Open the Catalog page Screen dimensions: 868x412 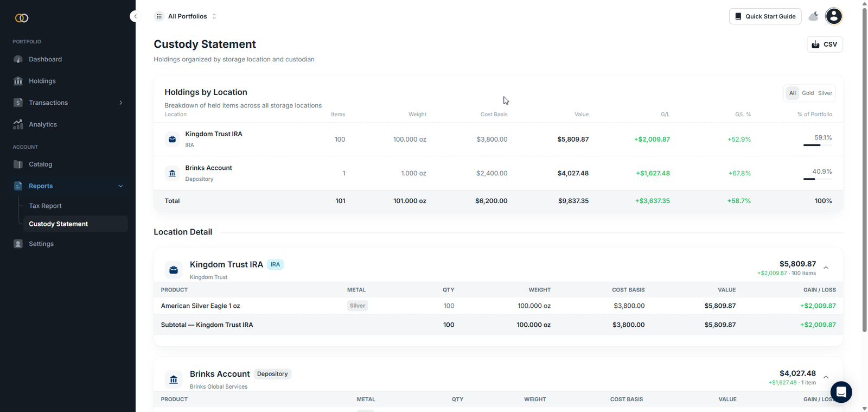[x=40, y=164]
